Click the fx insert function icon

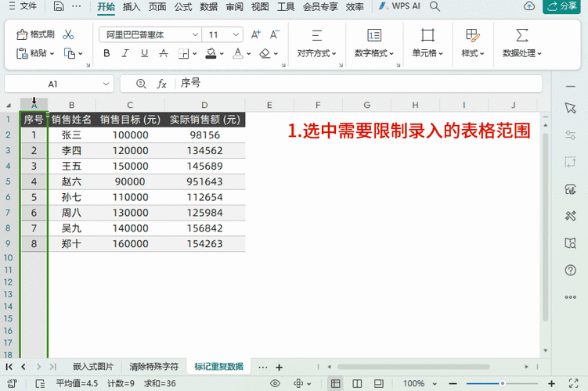161,84
